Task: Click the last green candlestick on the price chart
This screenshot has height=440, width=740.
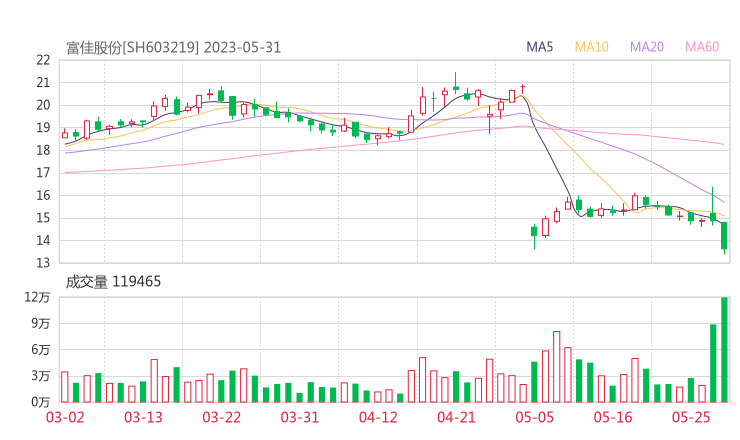Action: [x=724, y=236]
